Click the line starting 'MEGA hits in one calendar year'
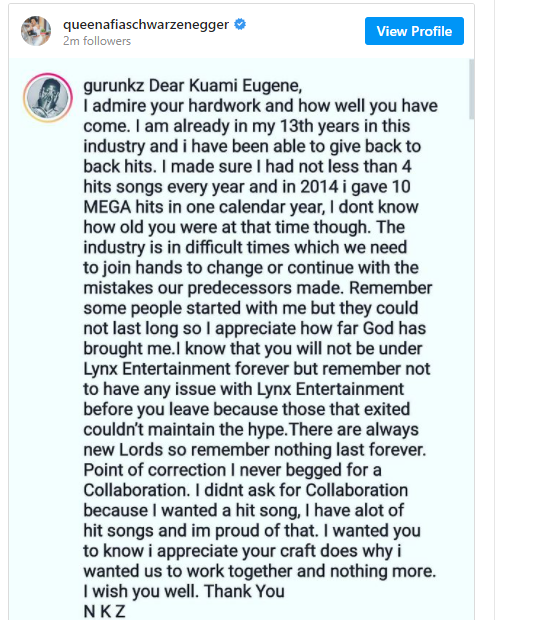556x620 pixels. pyautogui.click(x=251, y=207)
